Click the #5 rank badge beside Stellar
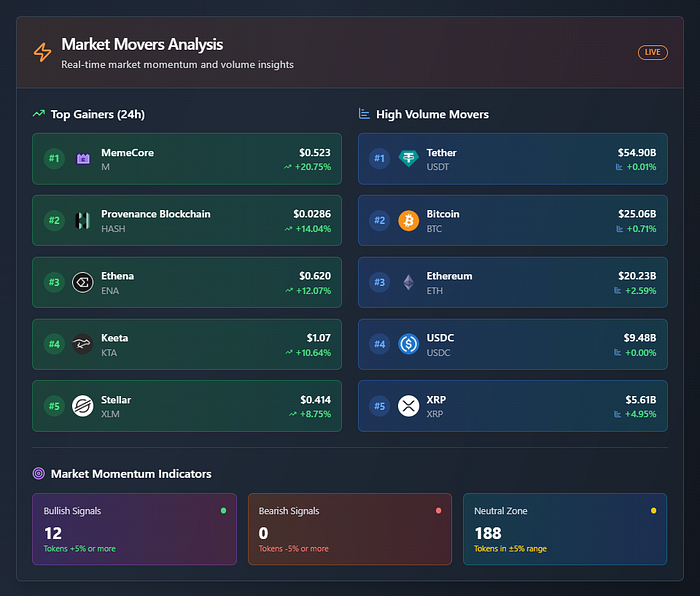 (54, 406)
